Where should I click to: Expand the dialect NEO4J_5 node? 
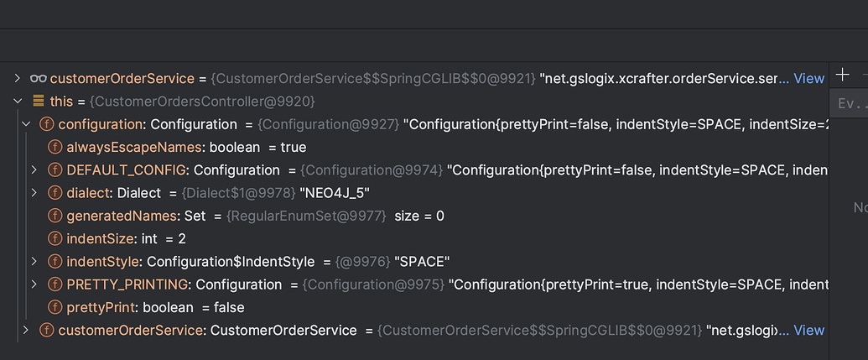(34, 193)
